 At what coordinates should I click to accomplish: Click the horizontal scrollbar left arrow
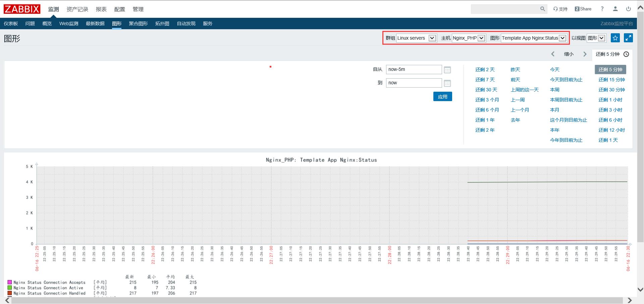[7, 301]
